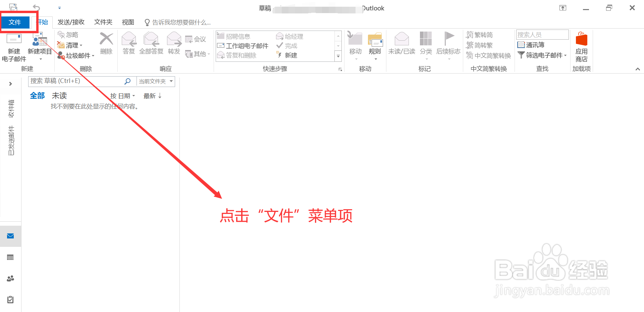Click the 搜索人员 input field
The width and height of the screenshot is (644, 312).
[542, 35]
